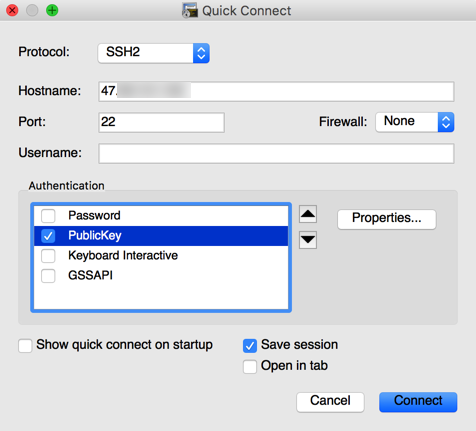This screenshot has height=431, width=476.
Task: Click the move-up arrow for authentication order
Action: (308, 214)
